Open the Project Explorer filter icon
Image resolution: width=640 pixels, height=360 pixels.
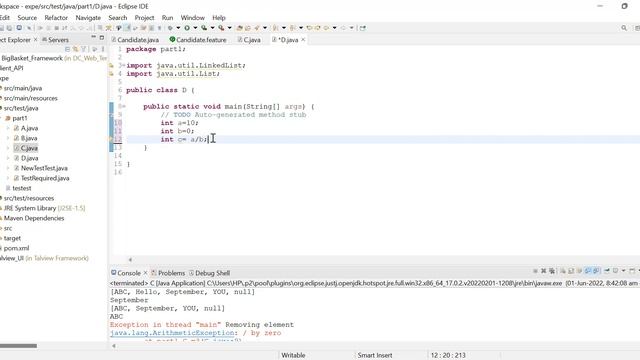84,49
